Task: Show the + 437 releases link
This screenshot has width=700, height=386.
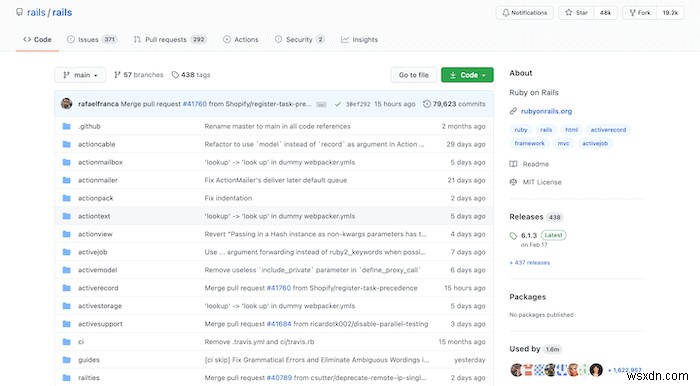Action: pos(529,263)
